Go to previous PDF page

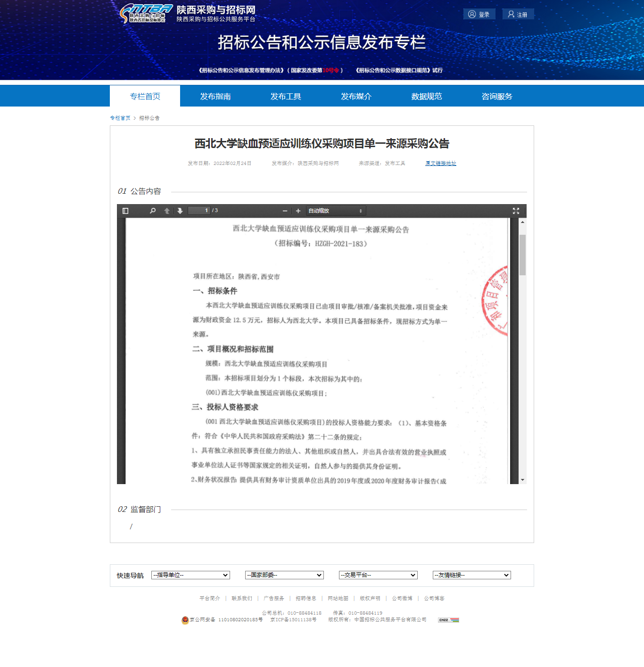pyautogui.click(x=167, y=211)
